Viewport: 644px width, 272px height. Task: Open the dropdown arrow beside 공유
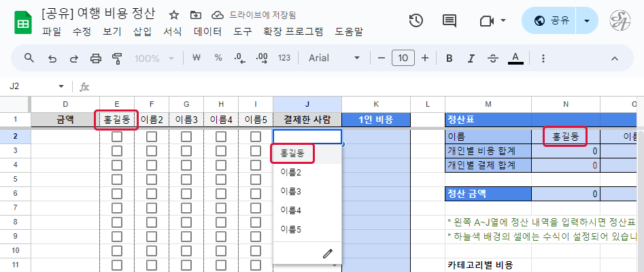tap(587, 20)
